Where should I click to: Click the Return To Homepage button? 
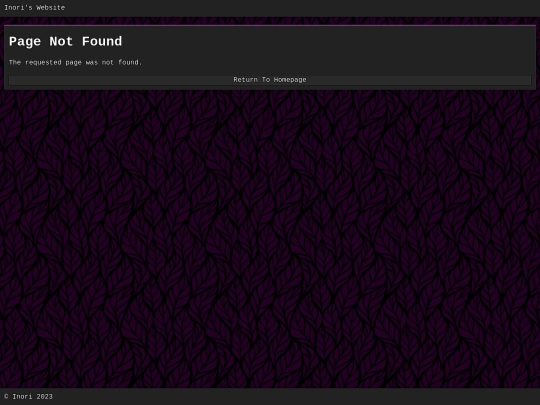click(270, 80)
